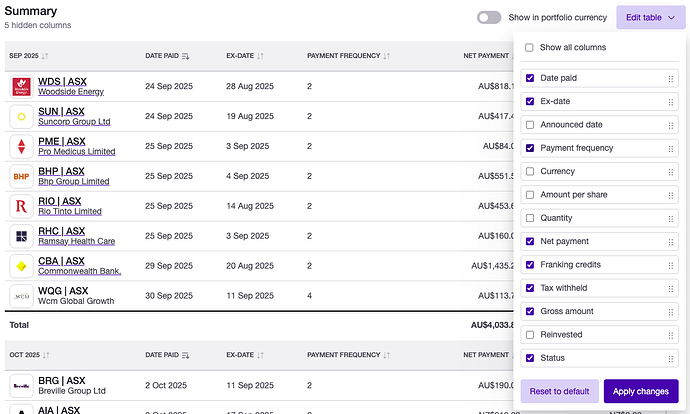Toggle Show in portfolio currency switch

coord(489,17)
